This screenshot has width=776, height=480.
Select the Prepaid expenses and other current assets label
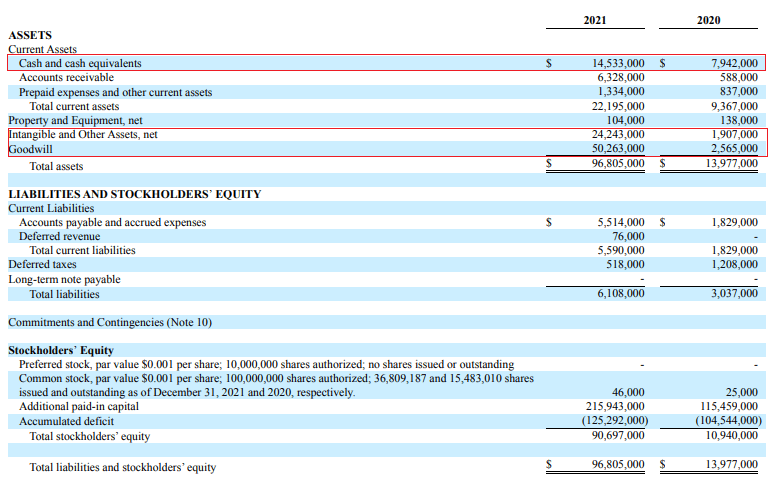point(115,93)
